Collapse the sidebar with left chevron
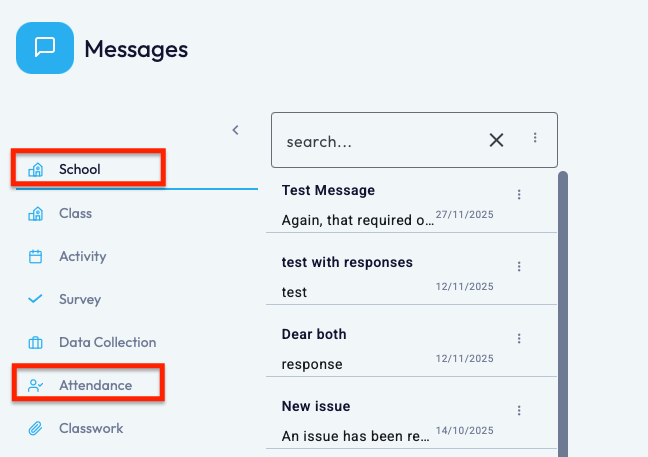This screenshot has height=457, width=648. point(236,130)
